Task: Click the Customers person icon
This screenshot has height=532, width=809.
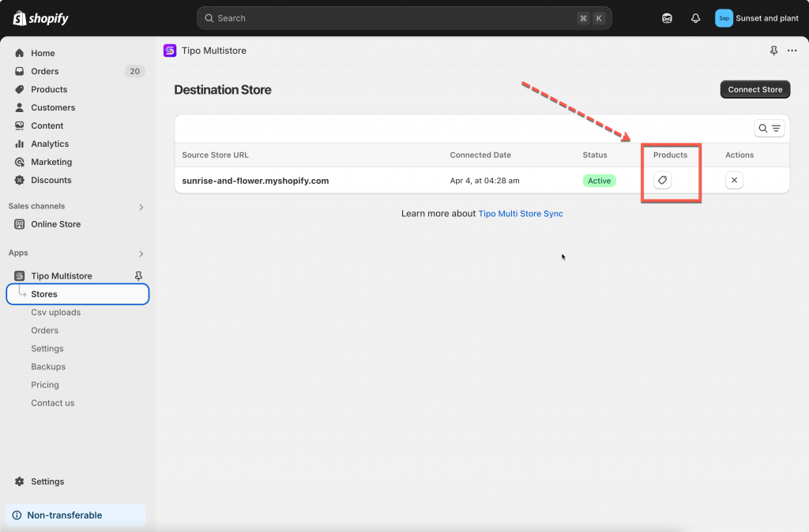Action: (x=20, y=107)
